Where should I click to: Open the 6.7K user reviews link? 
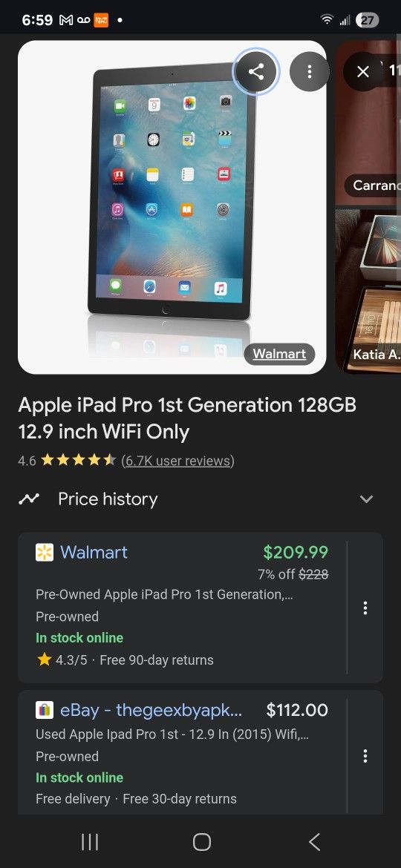[177, 461]
